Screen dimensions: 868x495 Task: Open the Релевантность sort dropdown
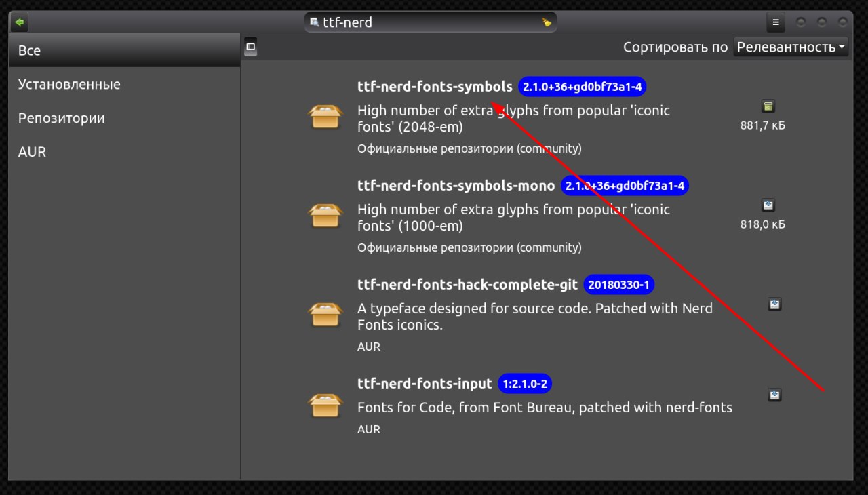coord(791,47)
